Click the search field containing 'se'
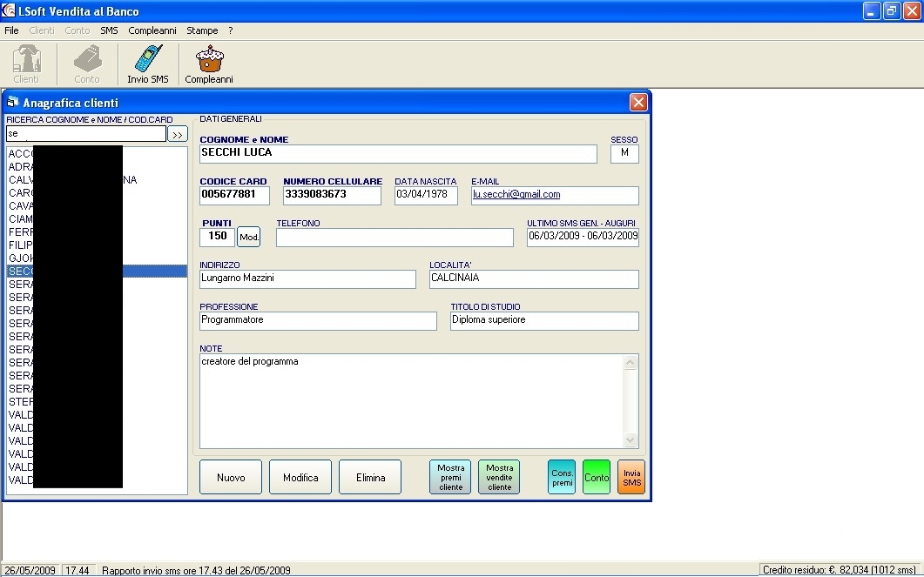The height and width of the screenshot is (577, 924). (x=86, y=134)
